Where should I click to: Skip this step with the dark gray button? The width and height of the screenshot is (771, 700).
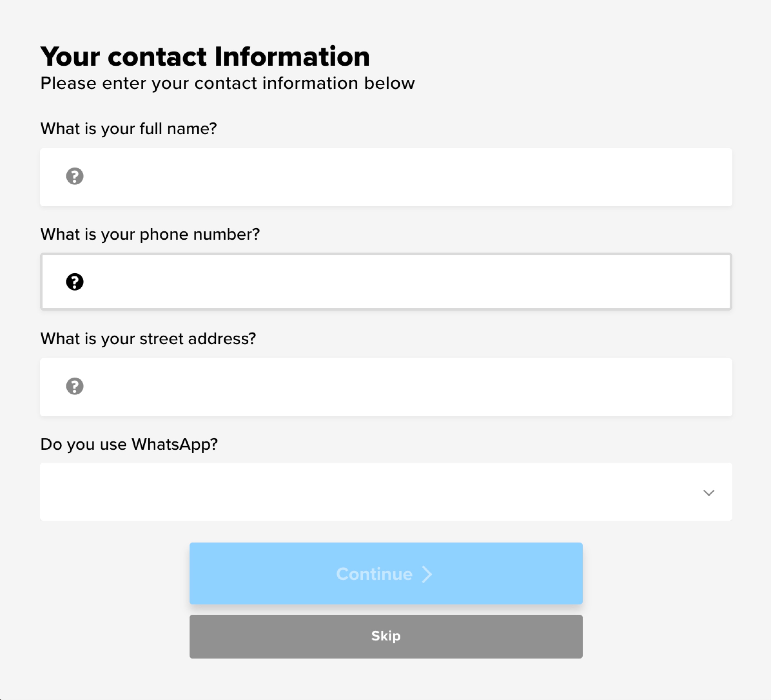point(386,636)
